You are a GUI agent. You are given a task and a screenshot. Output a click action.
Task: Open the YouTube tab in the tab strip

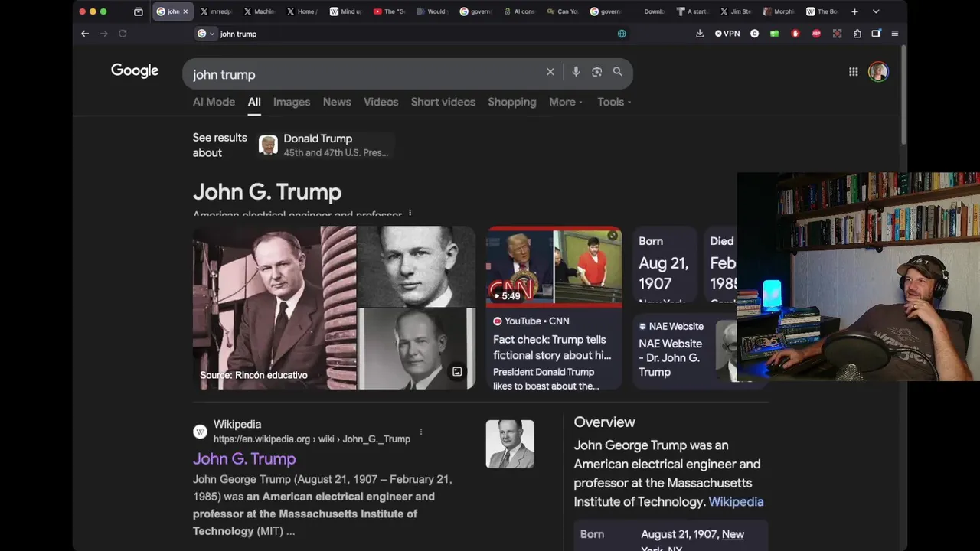pos(390,11)
